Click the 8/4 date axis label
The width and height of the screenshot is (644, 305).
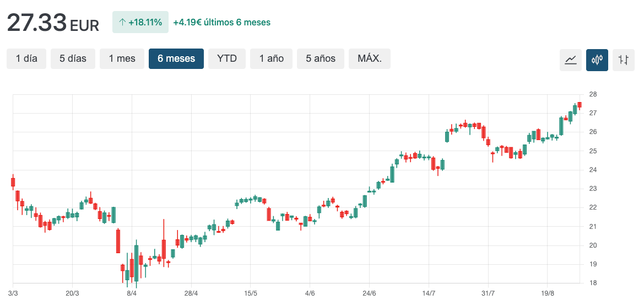pos(132,293)
